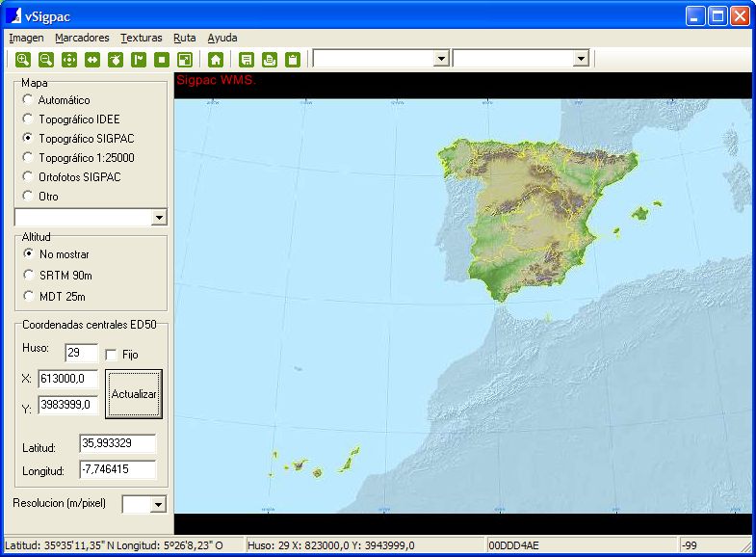Click the flag marker toolbar icon
The image size is (756, 557).
click(x=139, y=60)
